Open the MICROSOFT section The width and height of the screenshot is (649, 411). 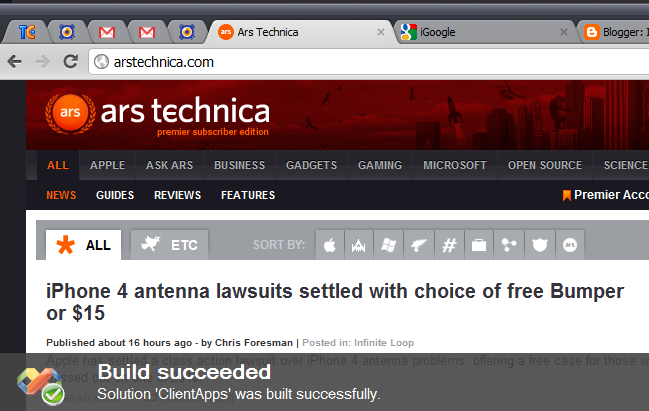455,165
